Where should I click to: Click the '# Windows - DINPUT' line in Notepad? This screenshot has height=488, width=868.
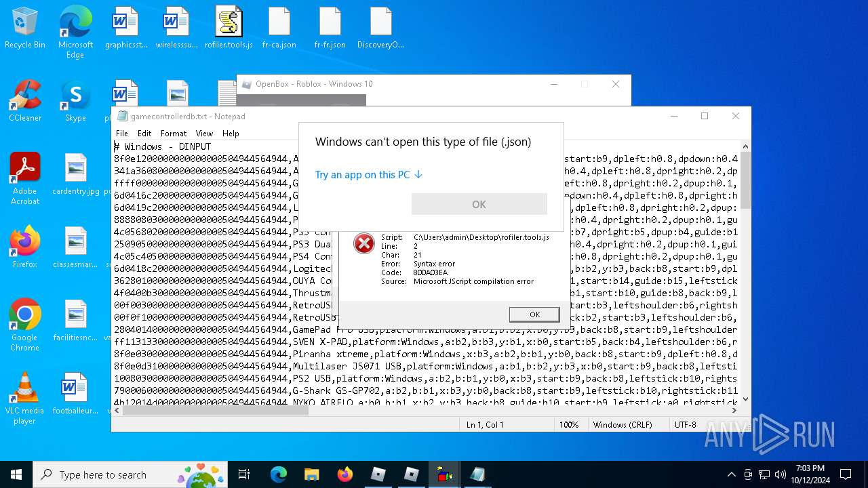coord(162,146)
